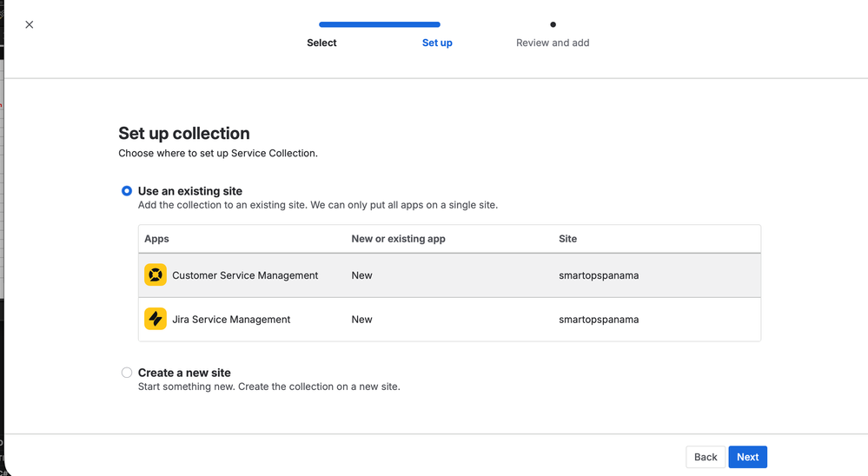Click the Use an existing site label
Viewport: 868px width, 476px height.
coord(190,191)
